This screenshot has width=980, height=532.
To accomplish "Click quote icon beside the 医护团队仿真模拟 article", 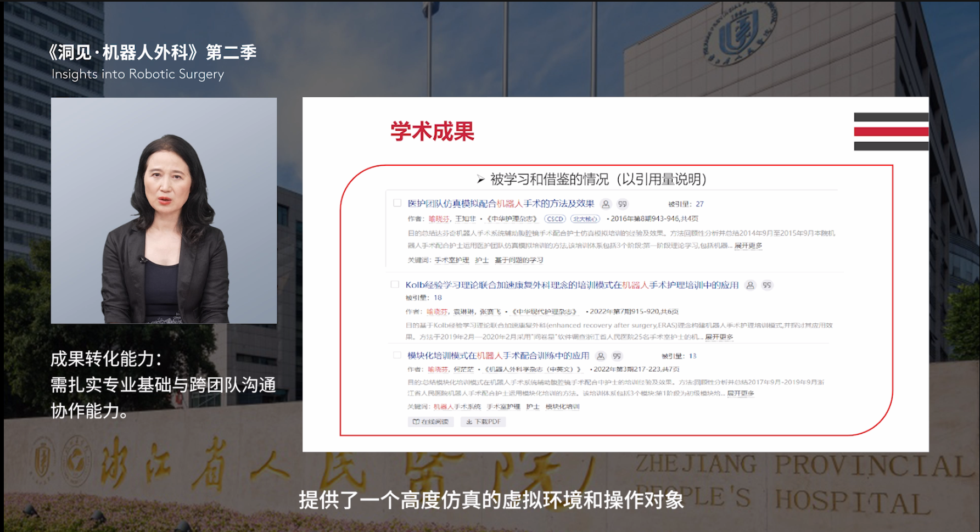I will [622, 204].
